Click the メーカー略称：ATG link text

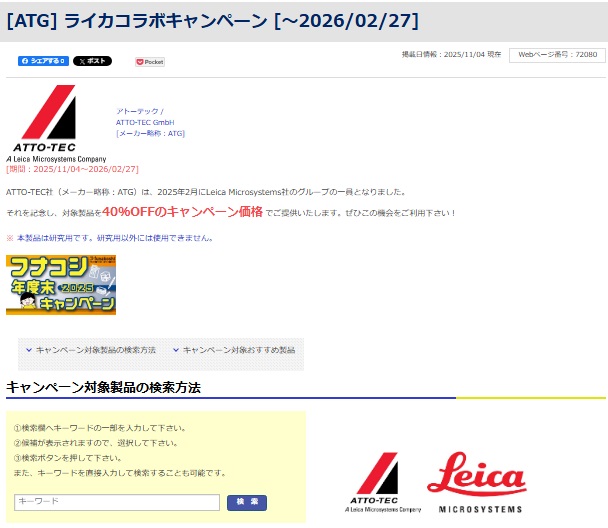coord(150,133)
